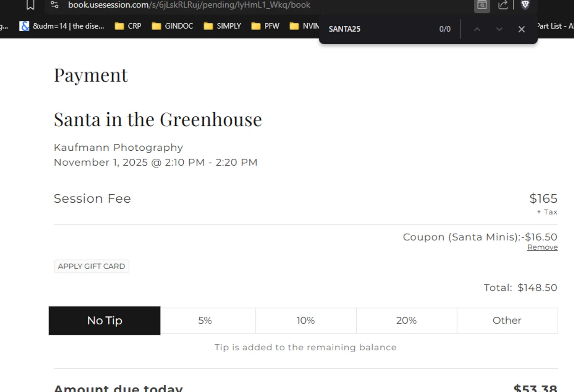Screen dimensions: 574x392
Task: Select the No Tip option
Action: (x=104, y=320)
